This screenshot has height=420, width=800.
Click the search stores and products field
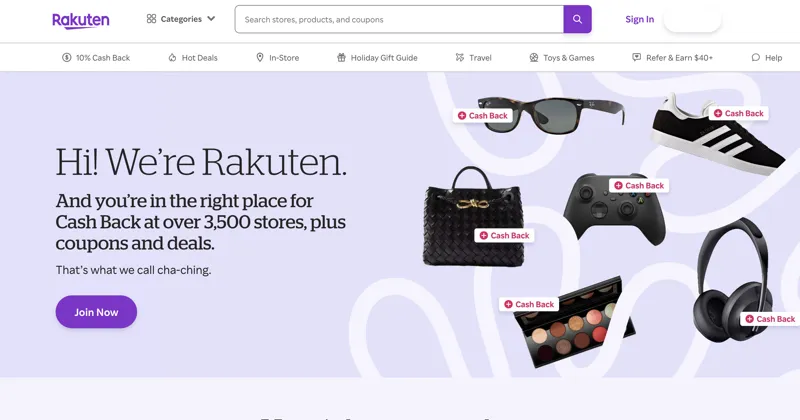399,19
